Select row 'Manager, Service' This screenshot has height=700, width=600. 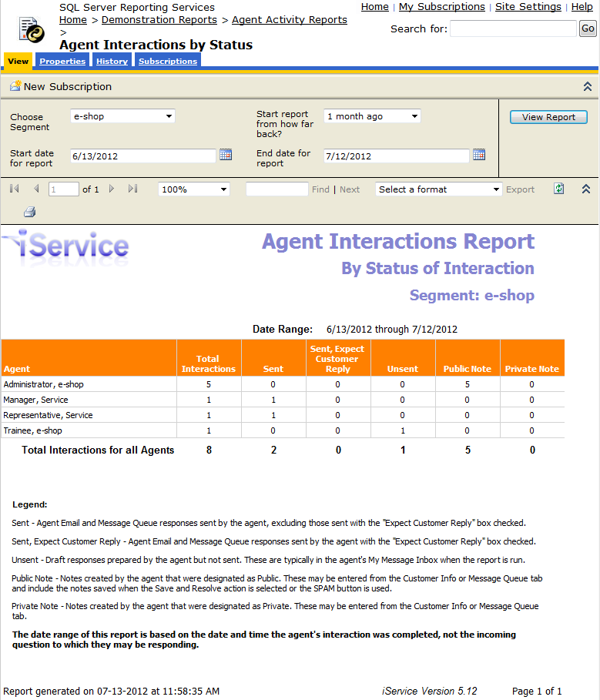point(283,400)
